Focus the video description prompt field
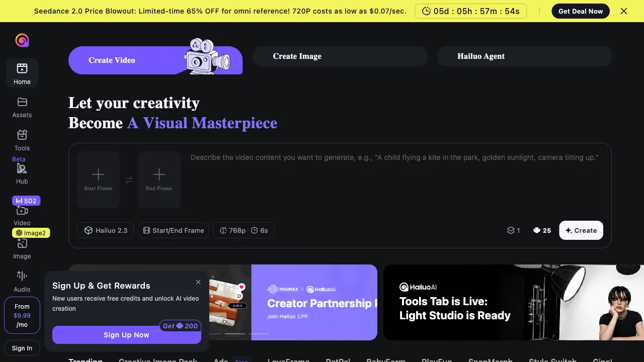This screenshot has height=362, width=644. [x=394, y=179]
